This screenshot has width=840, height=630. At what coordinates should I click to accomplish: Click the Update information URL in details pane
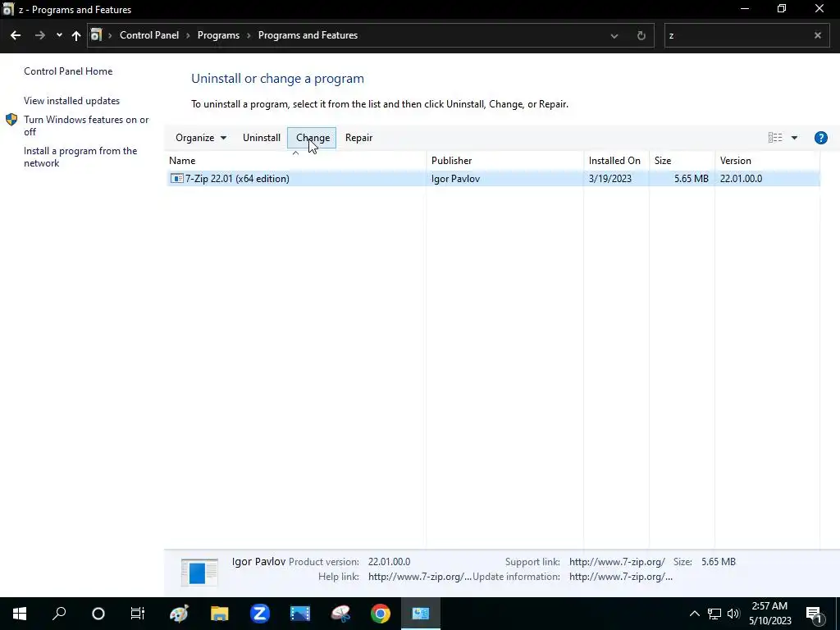click(x=621, y=577)
